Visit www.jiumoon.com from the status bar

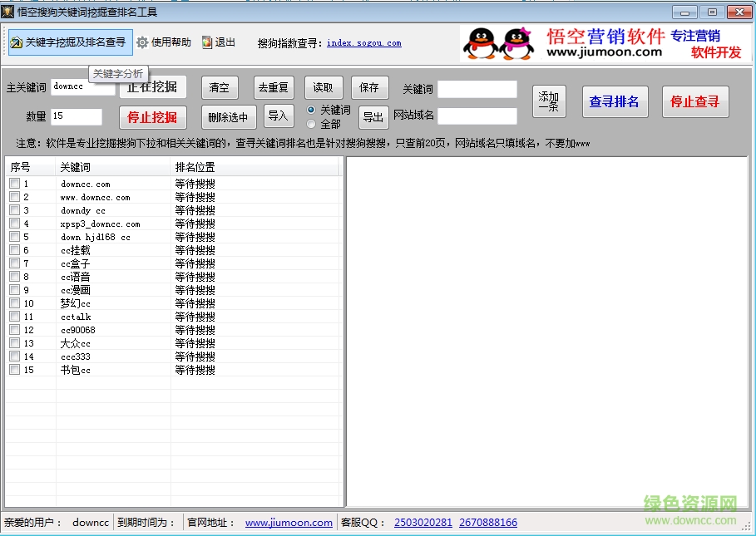289,523
